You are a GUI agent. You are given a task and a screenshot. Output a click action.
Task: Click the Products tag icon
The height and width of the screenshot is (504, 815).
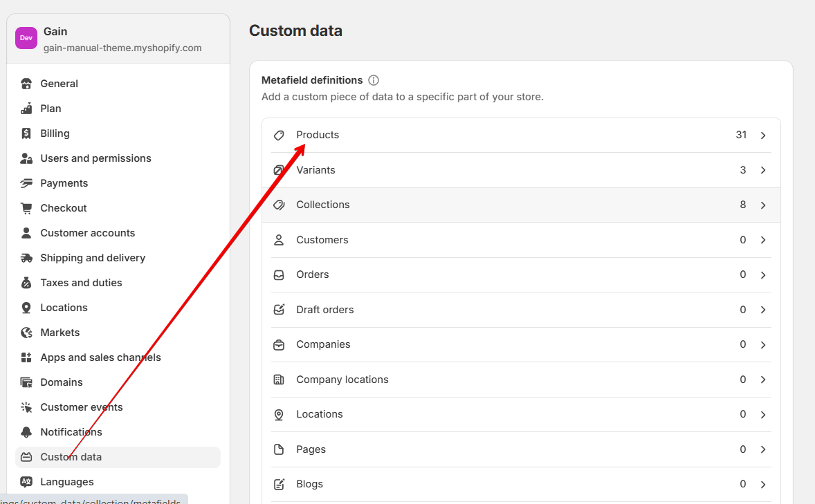coord(279,135)
